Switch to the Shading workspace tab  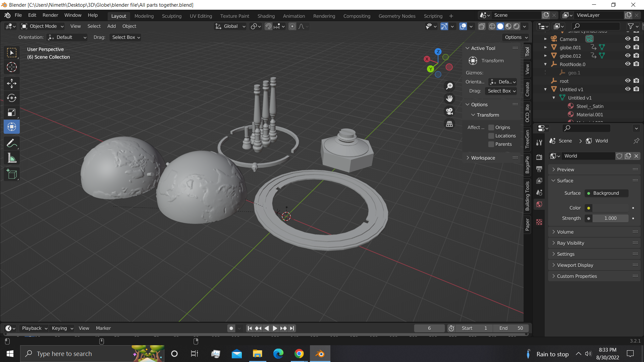tap(266, 16)
